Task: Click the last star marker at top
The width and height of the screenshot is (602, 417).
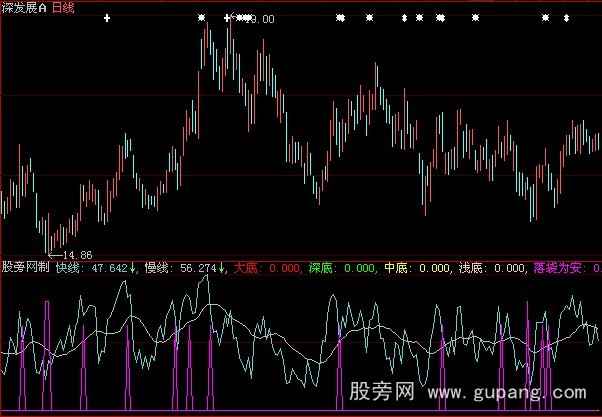Action: click(x=545, y=18)
